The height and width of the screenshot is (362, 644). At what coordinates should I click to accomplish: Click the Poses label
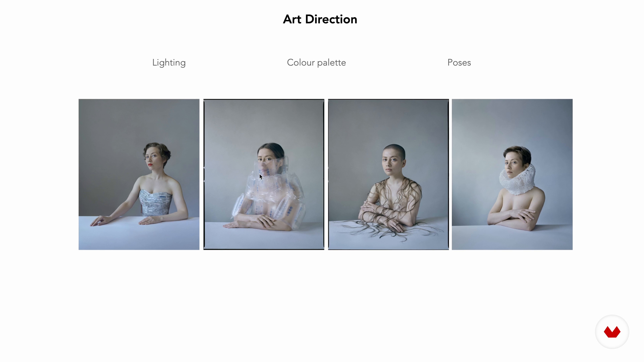tap(459, 63)
